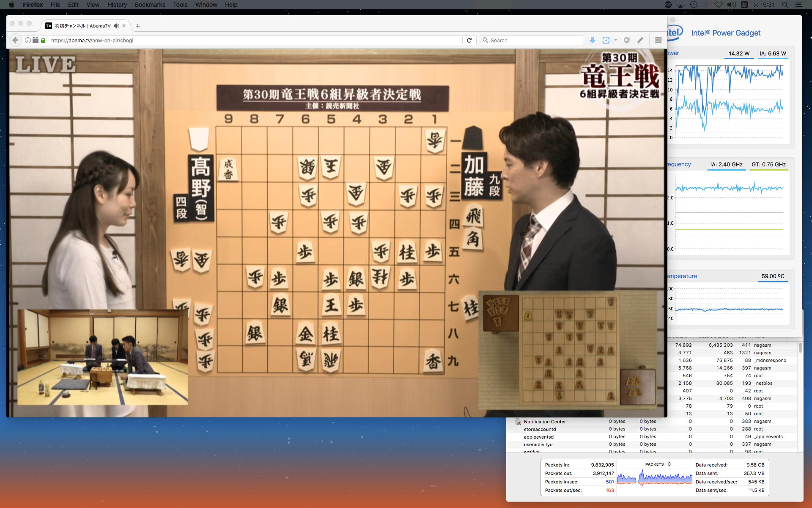Open the Firefox downloads arrow
The image size is (812, 508).
[593, 40]
